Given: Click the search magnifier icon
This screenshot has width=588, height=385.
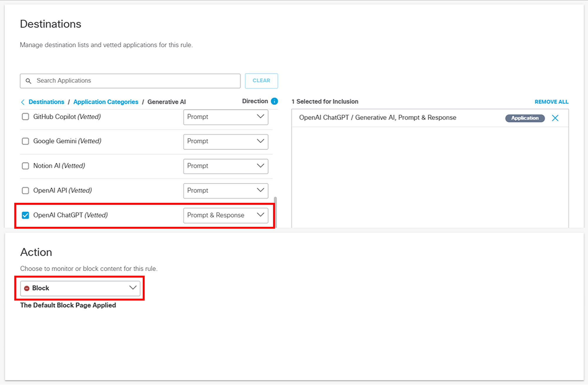Looking at the screenshot, I should coord(28,81).
